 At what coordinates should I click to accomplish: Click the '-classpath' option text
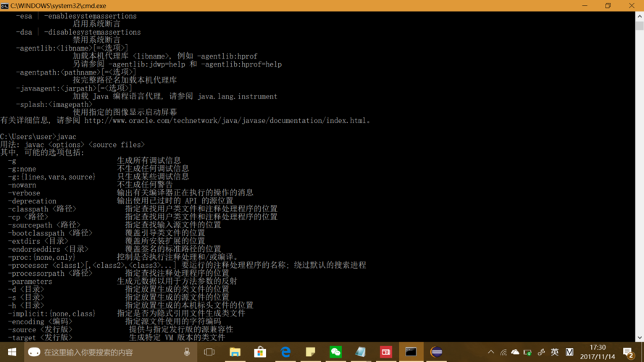point(28,209)
